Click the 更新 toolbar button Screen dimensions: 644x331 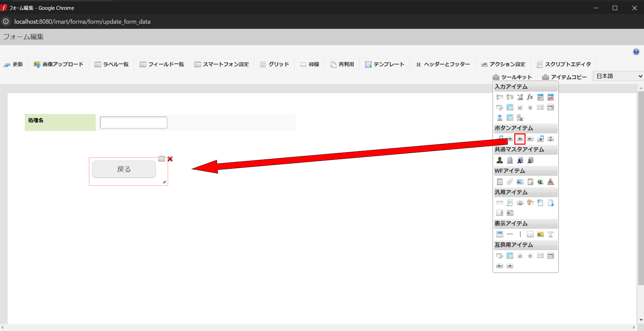click(14, 65)
